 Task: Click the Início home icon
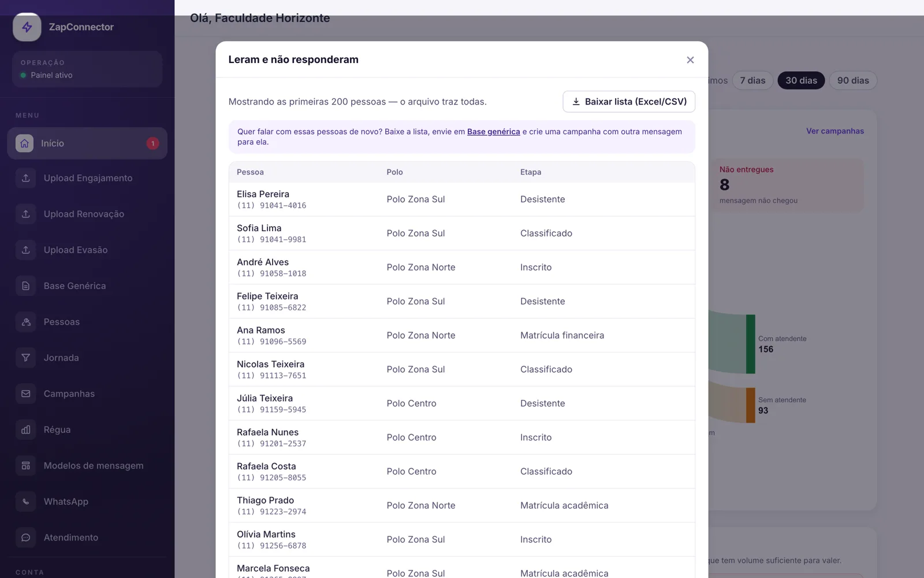pos(24,143)
